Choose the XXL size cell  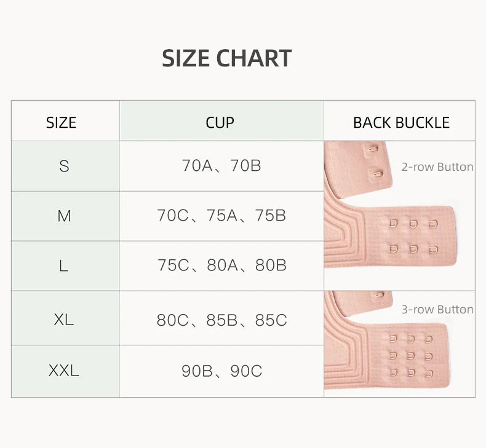pyautogui.click(x=64, y=371)
